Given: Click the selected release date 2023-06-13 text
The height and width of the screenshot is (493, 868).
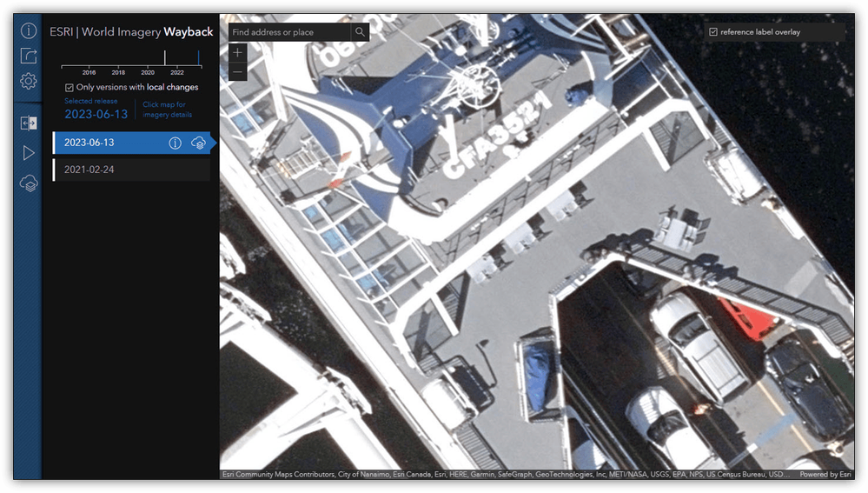Looking at the screenshot, I should pyautogui.click(x=96, y=114).
